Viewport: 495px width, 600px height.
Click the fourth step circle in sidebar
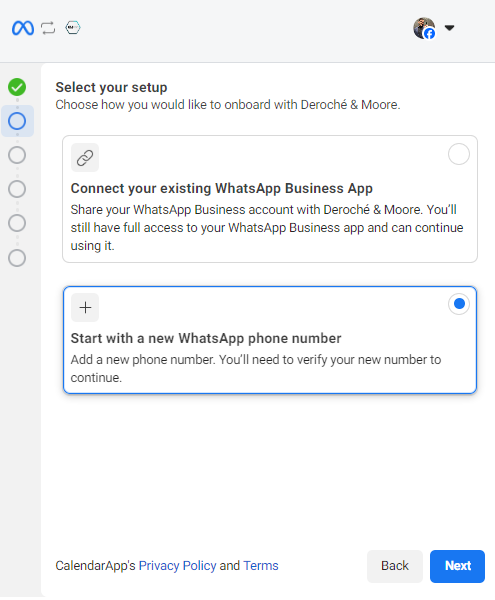click(17, 189)
